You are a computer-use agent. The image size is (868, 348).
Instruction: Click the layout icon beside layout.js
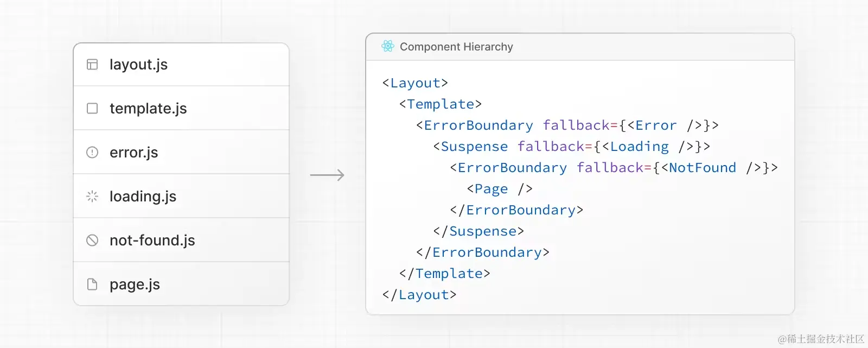pyautogui.click(x=92, y=65)
